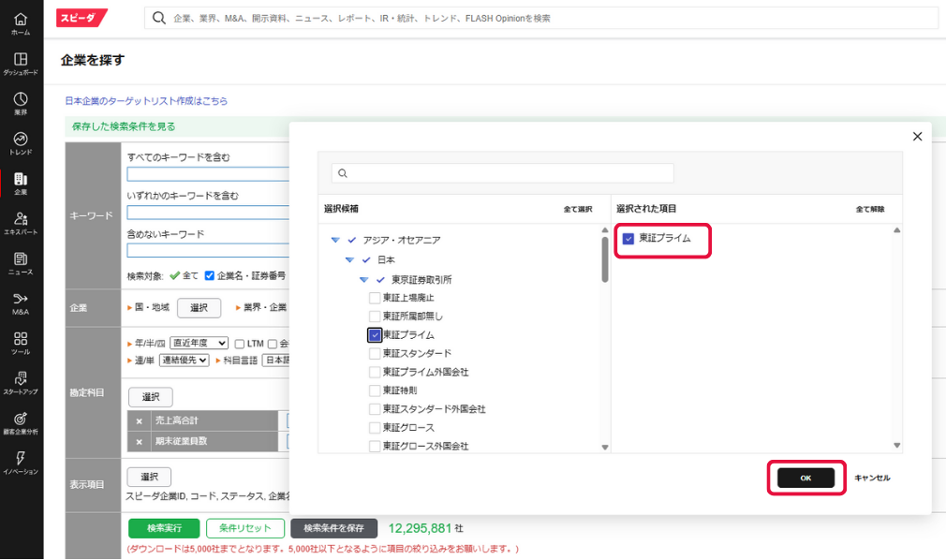Open the ダッシュボード sidebar icon

point(21,61)
